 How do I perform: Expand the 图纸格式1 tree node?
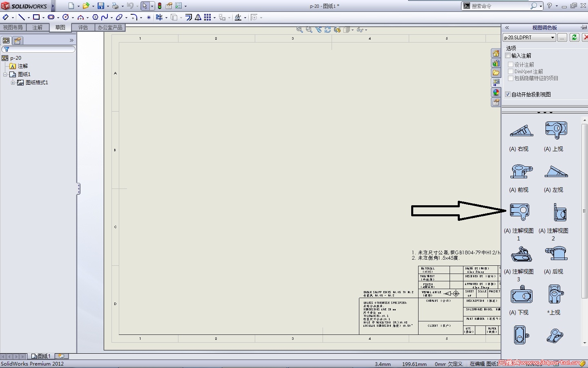coord(13,83)
